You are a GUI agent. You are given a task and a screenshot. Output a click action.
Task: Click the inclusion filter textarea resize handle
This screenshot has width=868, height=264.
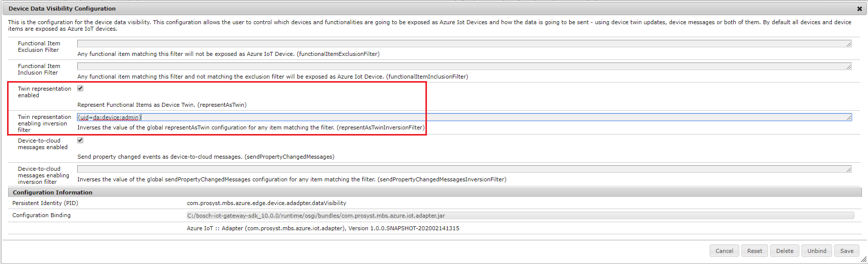(849, 67)
